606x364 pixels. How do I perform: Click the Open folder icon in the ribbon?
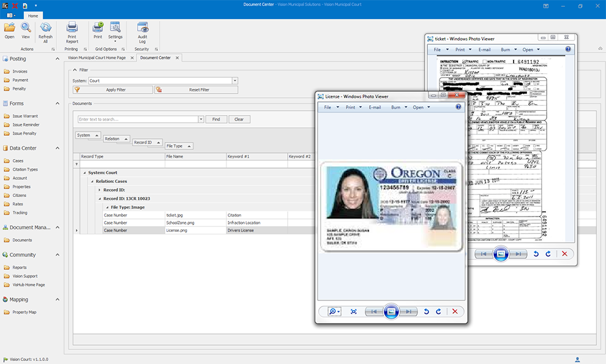tap(10, 28)
